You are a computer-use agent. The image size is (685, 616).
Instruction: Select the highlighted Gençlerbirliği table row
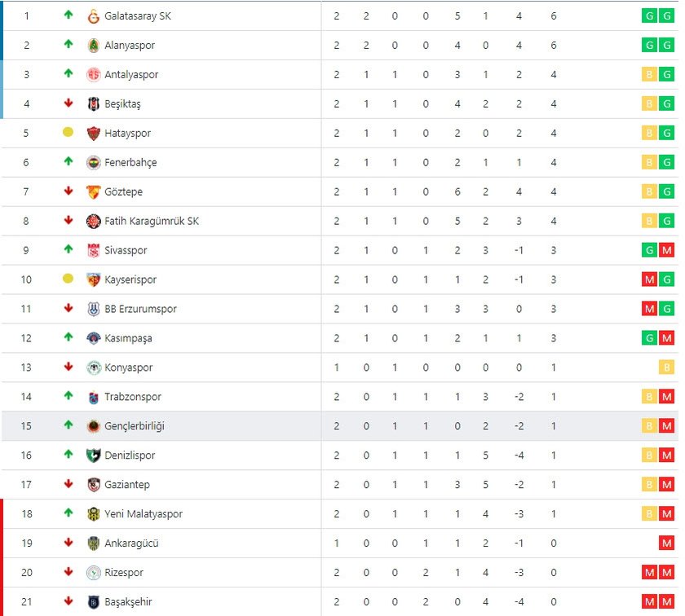point(342,426)
